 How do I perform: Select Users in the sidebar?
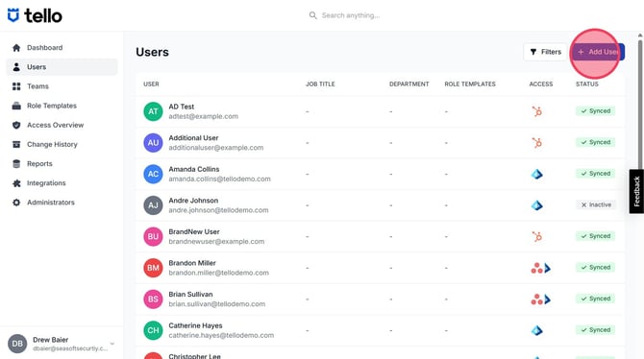(x=62, y=67)
